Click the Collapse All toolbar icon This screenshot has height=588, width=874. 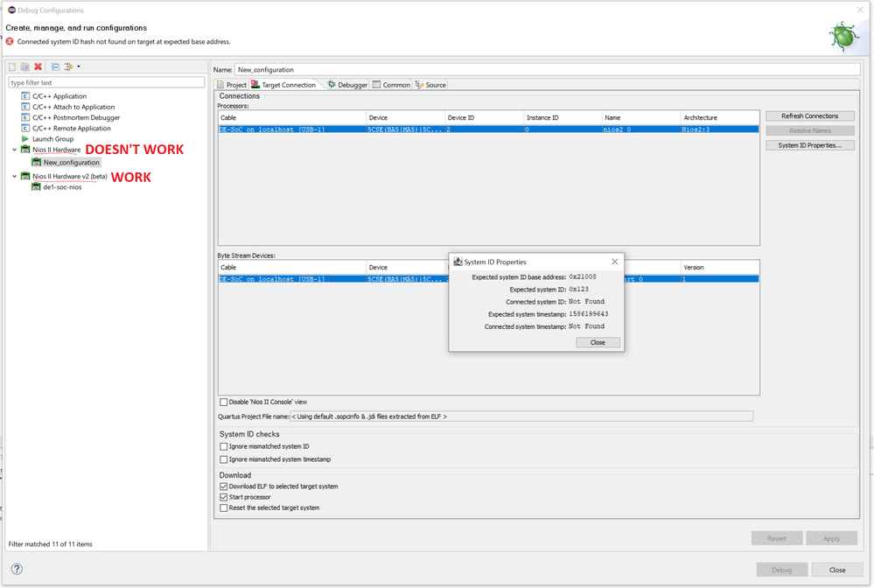pyautogui.click(x=55, y=66)
